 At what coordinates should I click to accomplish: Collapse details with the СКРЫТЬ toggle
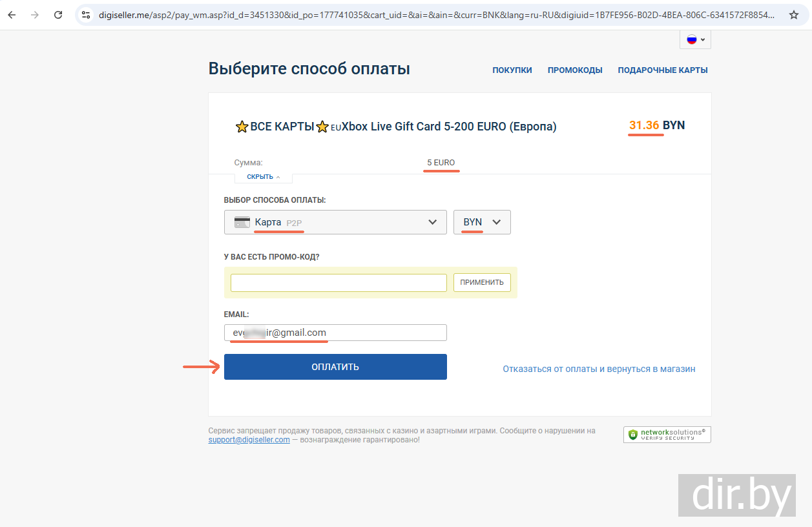(x=263, y=177)
